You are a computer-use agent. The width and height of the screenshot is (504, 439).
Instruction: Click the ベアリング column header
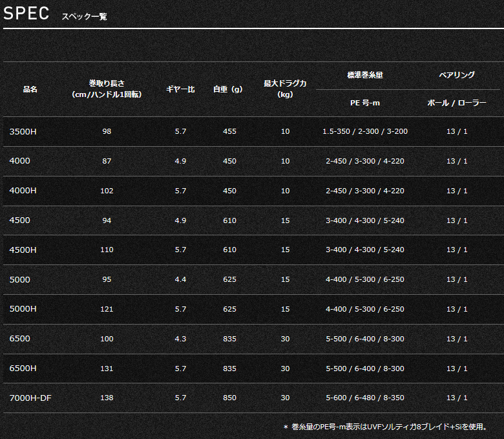457,75
